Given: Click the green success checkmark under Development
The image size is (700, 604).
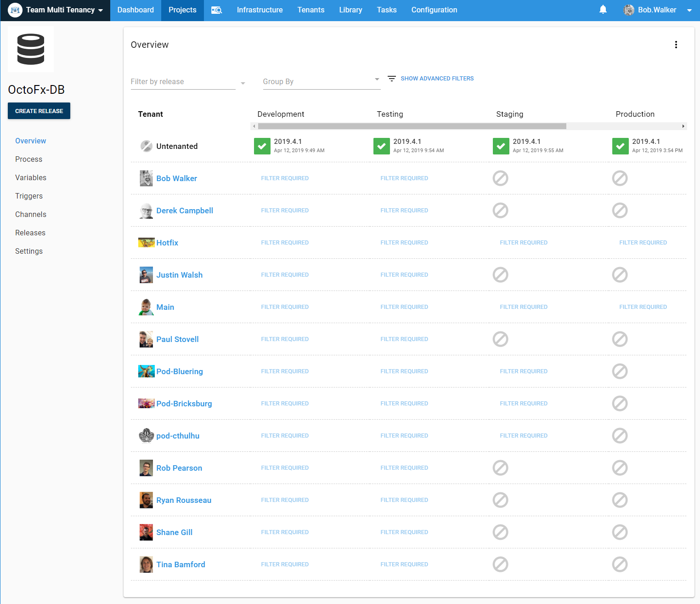Looking at the screenshot, I should coord(262,146).
